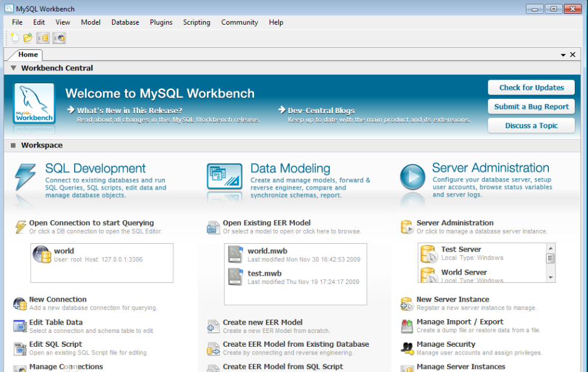Click the Edit Table Data icon
The width and height of the screenshot is (588, 372).
click(20, 326)
